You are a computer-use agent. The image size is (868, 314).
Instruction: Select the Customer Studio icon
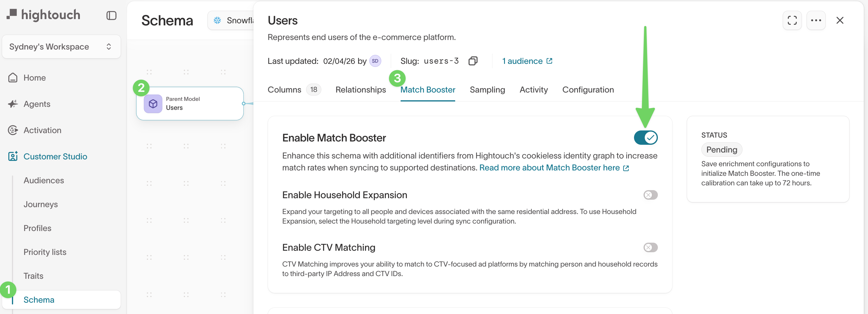coord(13,156)
